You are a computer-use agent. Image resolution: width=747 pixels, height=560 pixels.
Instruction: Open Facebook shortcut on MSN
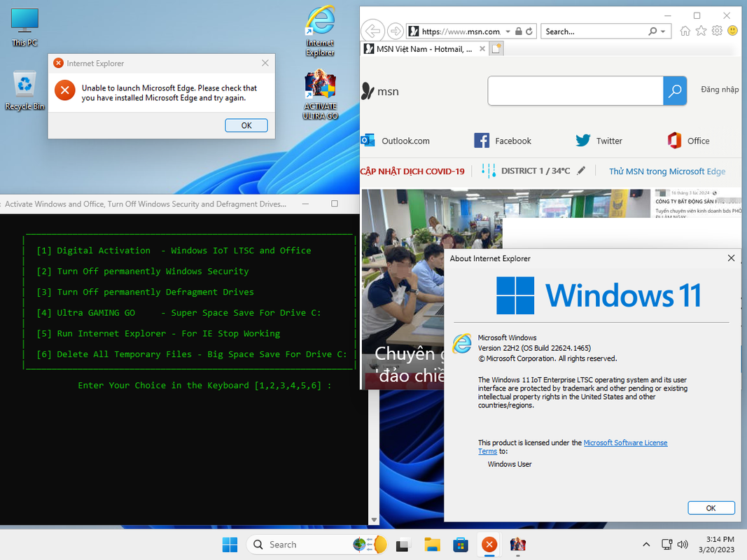(503, 141)
